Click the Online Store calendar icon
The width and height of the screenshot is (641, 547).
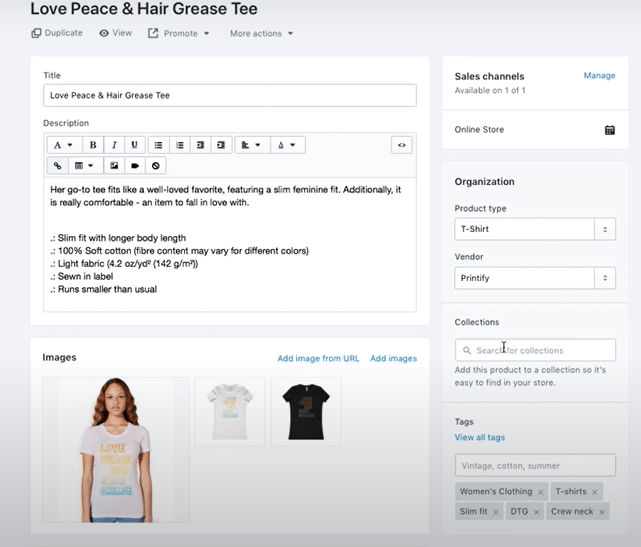click(x=610, y=130)
